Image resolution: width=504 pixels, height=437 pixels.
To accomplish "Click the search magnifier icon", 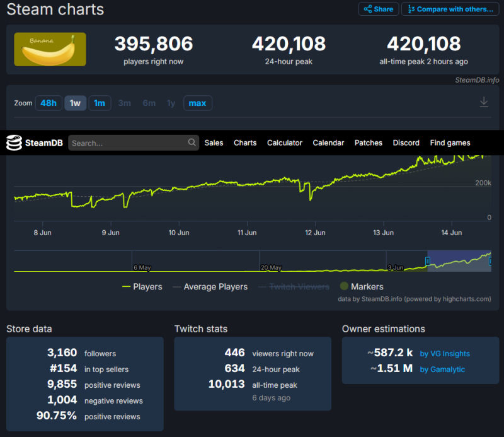I will tap(192, 143).
